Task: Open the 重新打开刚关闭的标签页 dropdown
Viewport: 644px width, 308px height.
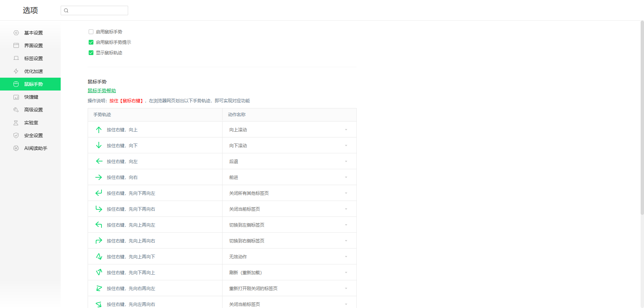Action: tap(289, 288)
